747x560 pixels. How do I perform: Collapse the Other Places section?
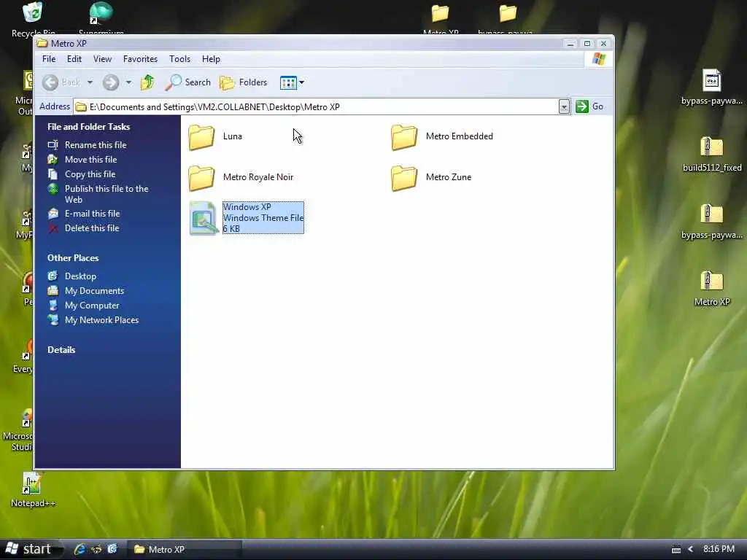click(73, 258)
